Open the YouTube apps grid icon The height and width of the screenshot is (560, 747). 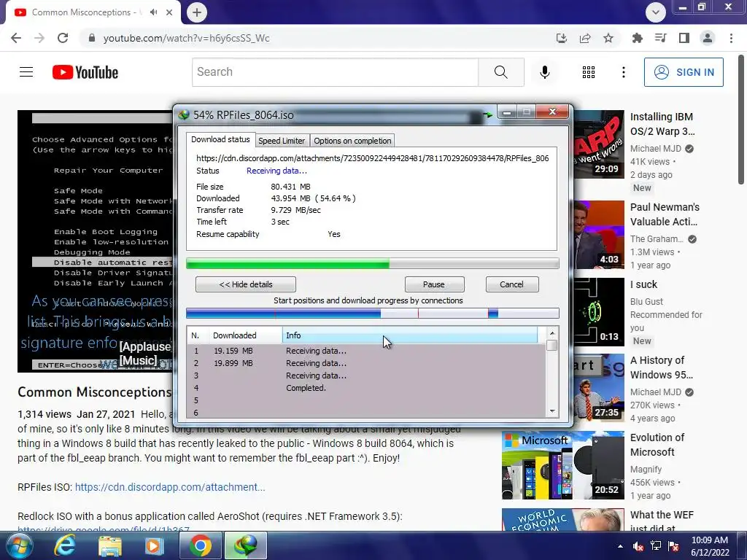[589, 72]
